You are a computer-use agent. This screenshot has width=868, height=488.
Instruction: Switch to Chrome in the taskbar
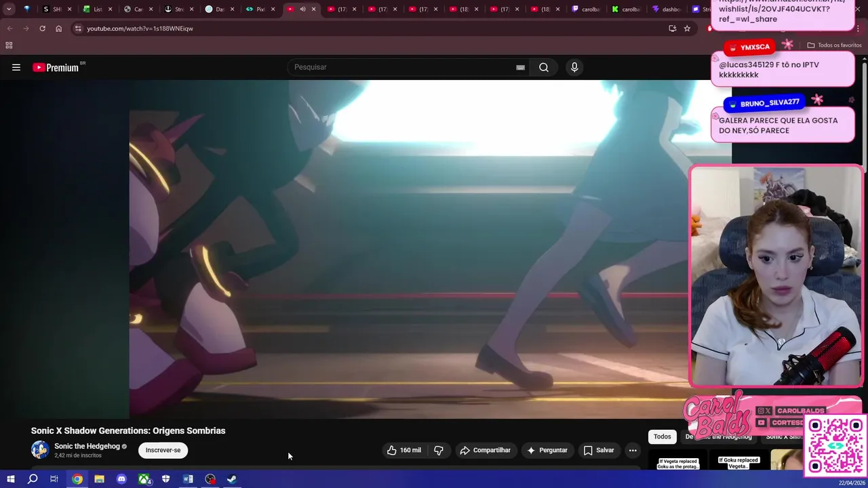click(77, 479)
